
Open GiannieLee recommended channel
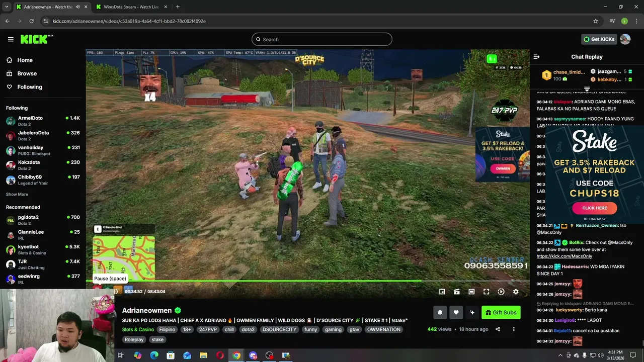pyautogui.click(x=43, y=235)
